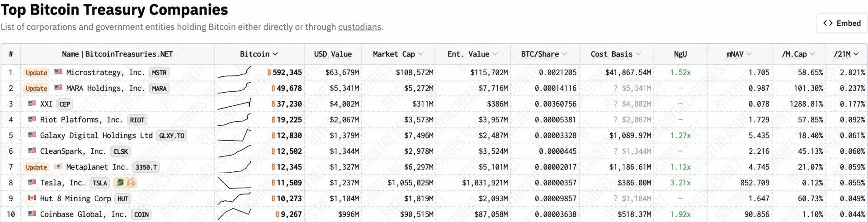Open the Riot Platforms sparkline chart
Image resolution: width=868 pixels, height=222 pixels.
click(234, 120)
